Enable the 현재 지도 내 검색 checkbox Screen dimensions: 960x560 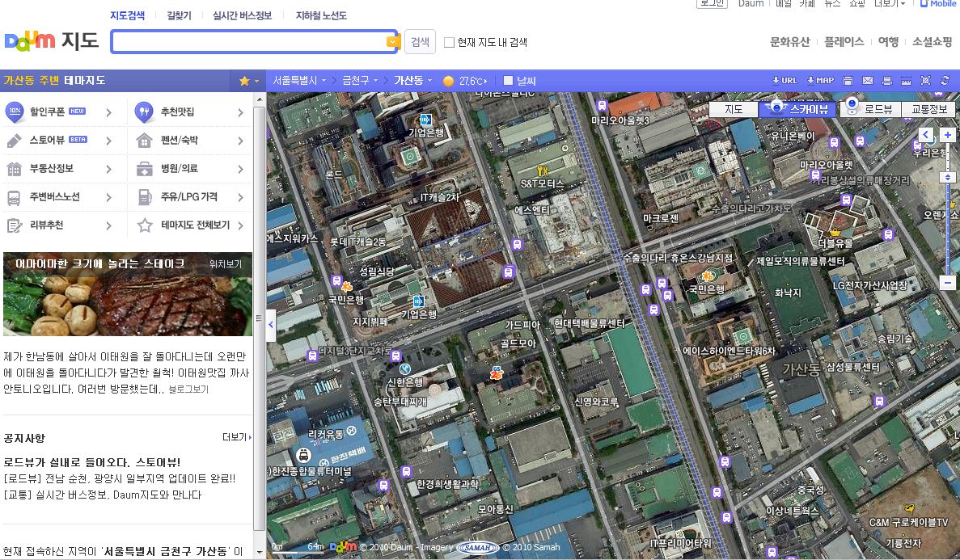tap(449, 43)
